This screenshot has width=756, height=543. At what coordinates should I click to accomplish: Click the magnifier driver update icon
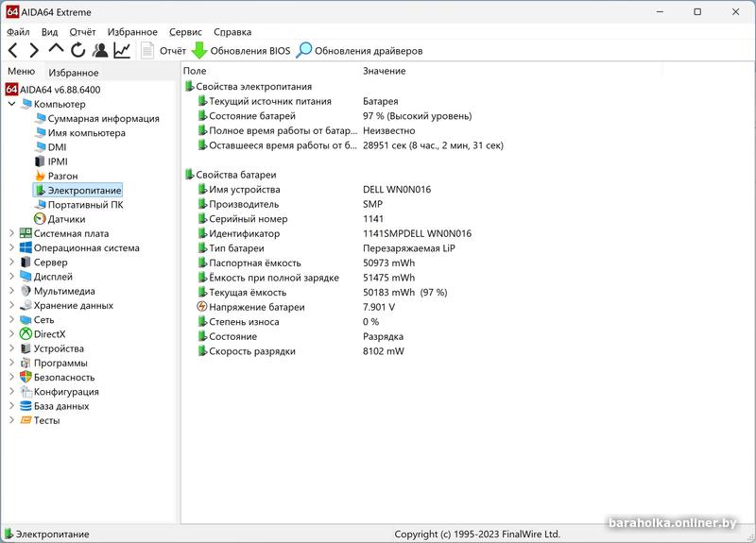tap(303, 50)
